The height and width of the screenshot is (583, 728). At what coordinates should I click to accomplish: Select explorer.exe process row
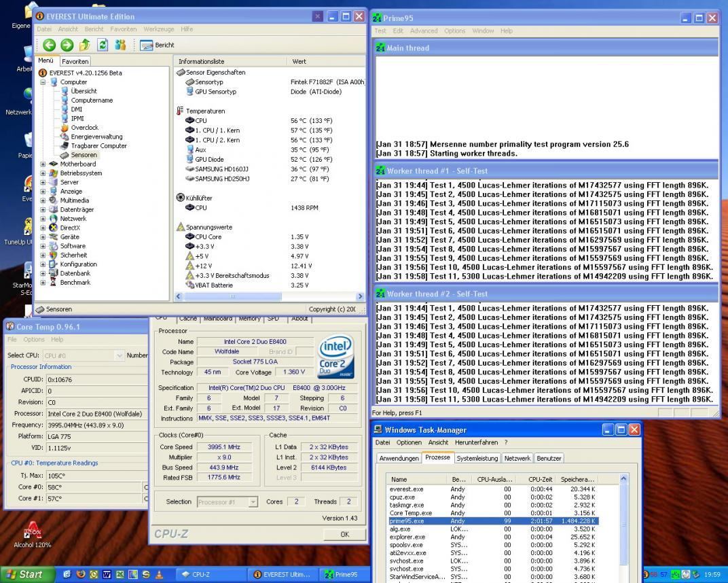[493, 537]
